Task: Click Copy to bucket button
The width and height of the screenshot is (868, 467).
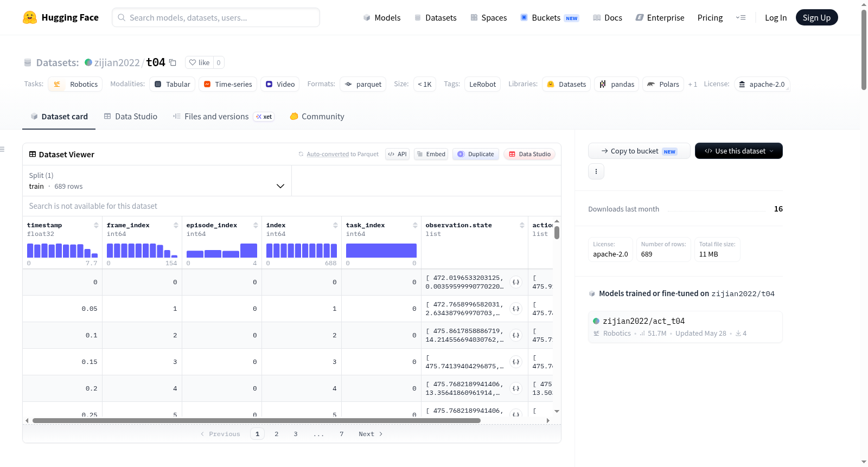Action: 639,151
